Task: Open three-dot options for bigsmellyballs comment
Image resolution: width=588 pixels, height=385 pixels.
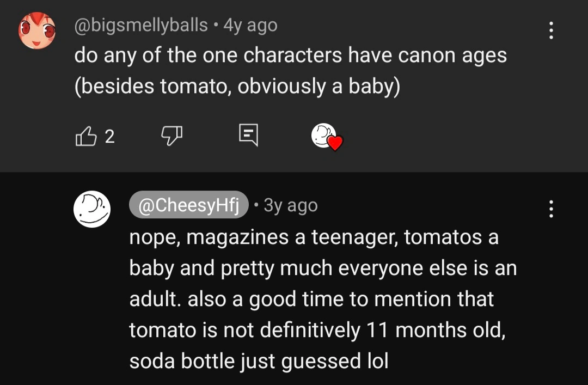Action: click(x=551, y=30)
